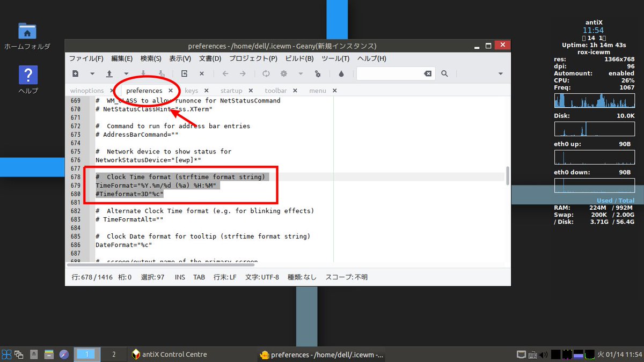
Task: Start a search with the magnifier icon
Action: (444, 73)
